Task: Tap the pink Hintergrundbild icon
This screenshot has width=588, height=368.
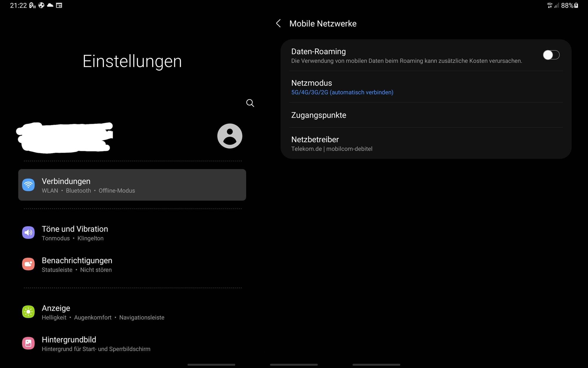Action: tap(29, 343)
